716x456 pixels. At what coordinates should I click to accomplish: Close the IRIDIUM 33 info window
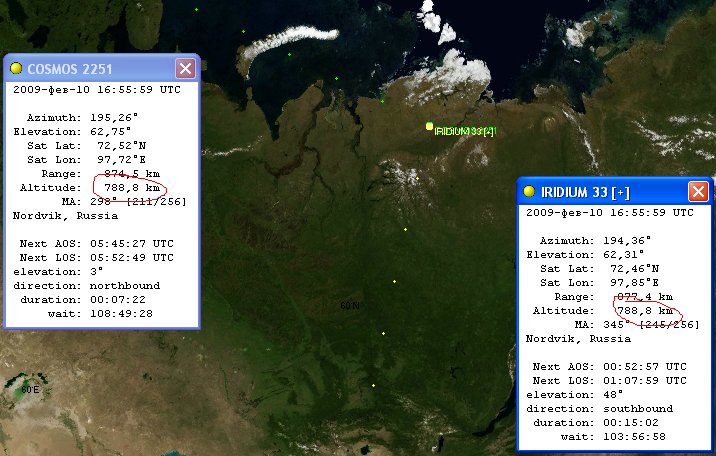(x=697, y=192)
